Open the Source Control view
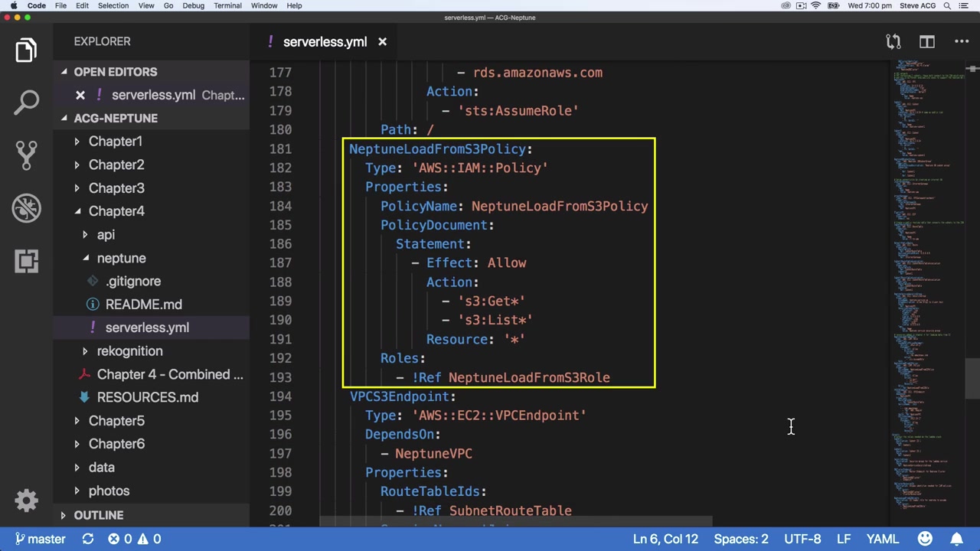This screenshot has height=551, width=980. (x=26, y=155)
